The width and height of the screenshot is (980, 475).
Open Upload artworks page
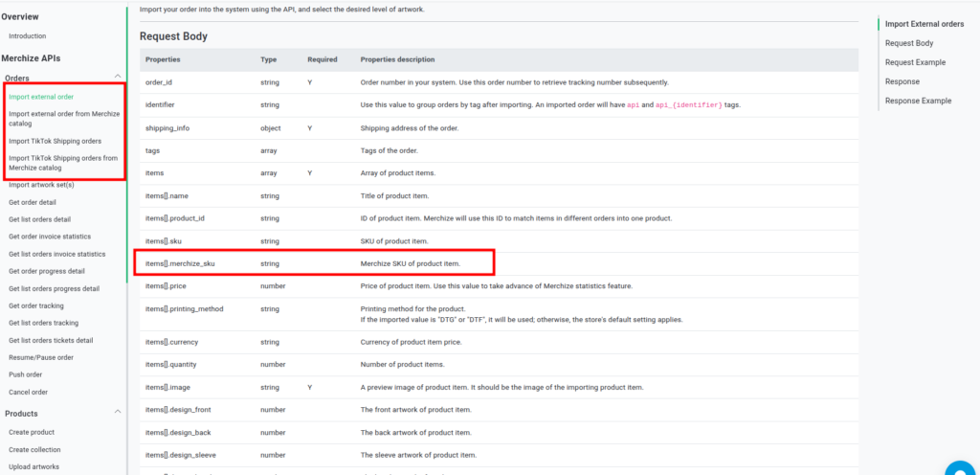pos(33,467)
